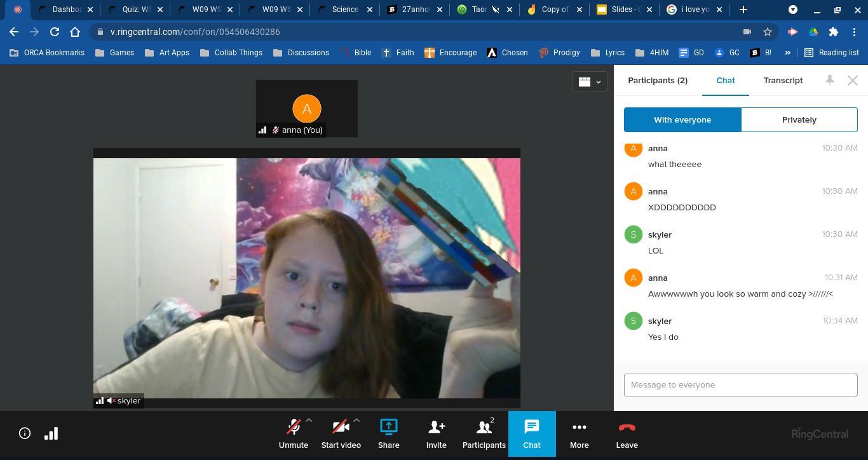
Task: Select anna (You) video tile
Action: 307,109
